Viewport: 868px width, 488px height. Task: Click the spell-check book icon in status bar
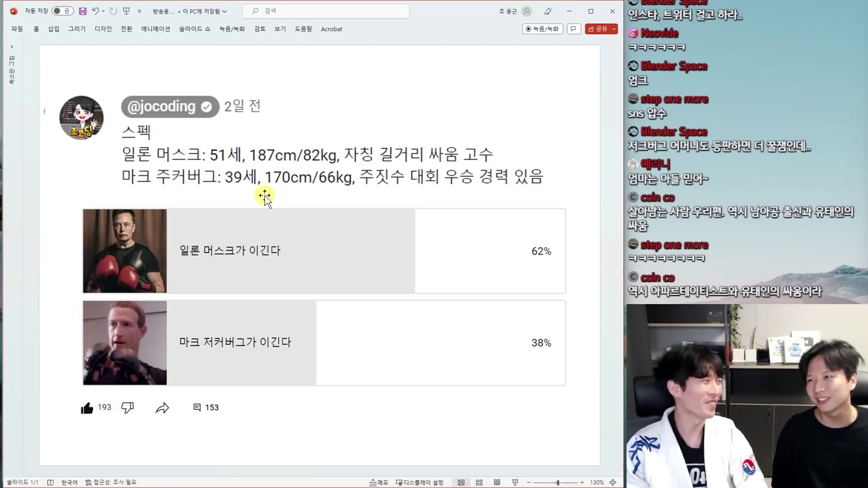click(x=50, y=482)
